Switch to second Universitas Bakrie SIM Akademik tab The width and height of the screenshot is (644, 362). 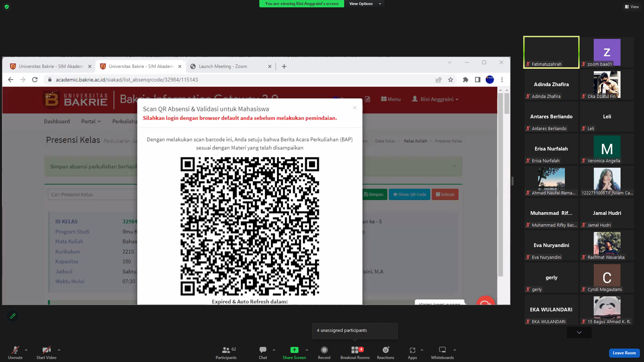click(x=141, y=66)
